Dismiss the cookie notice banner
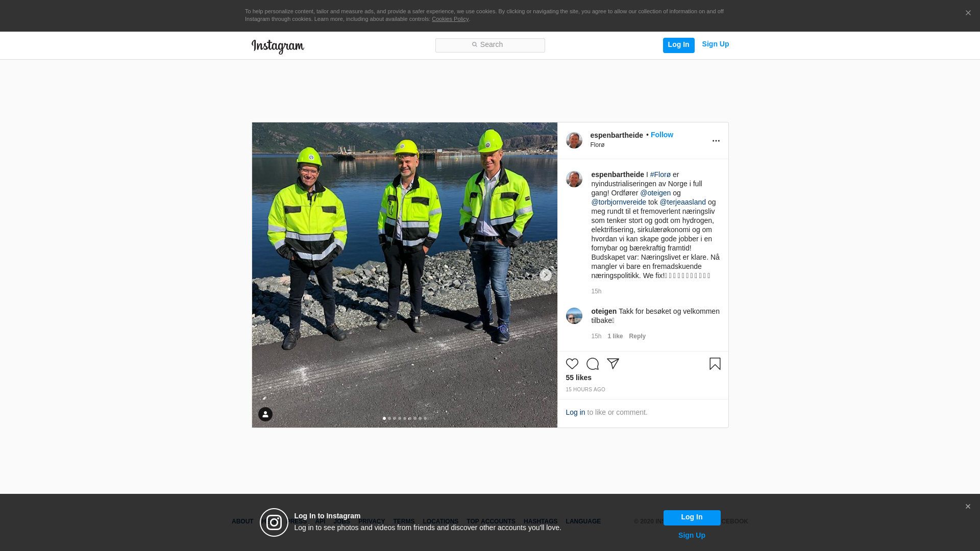 click(968, 13)
